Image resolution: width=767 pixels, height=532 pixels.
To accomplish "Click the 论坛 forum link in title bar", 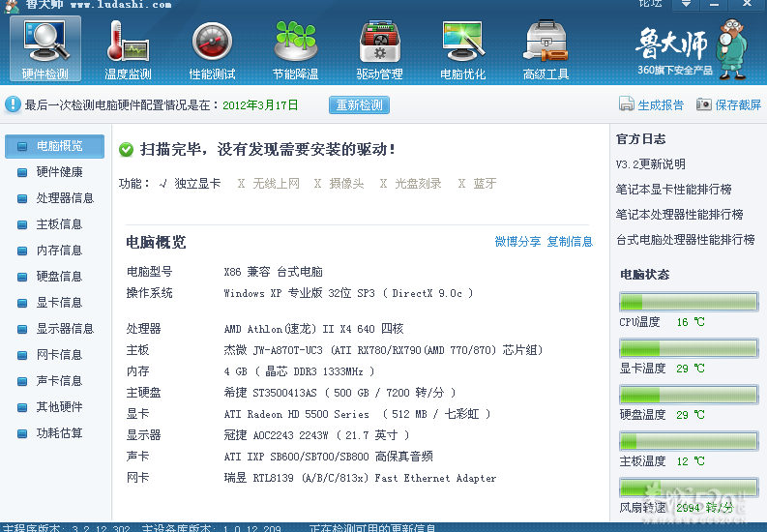I will pos(650,4).
